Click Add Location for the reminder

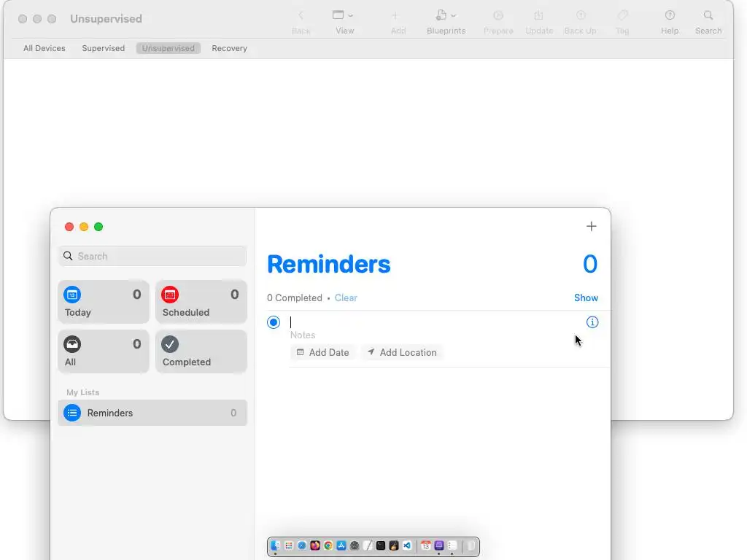tap(402, 352)
